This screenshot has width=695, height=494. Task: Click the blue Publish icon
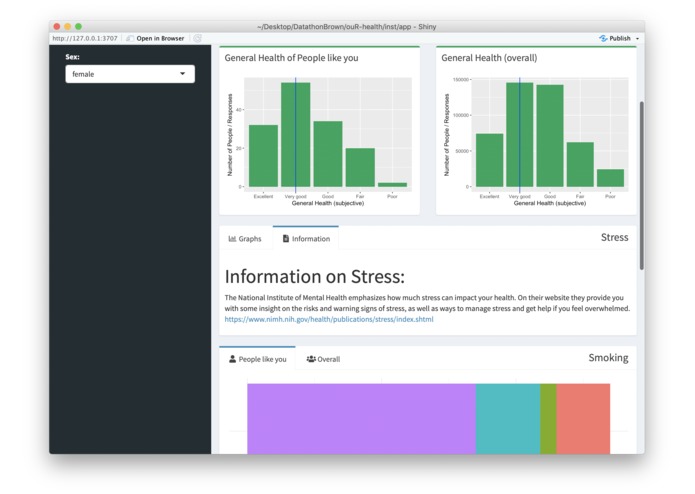point(603,39)
